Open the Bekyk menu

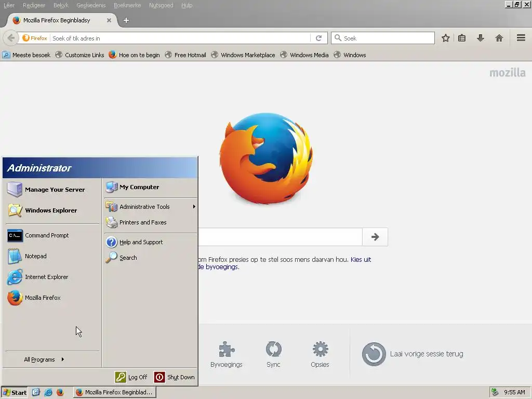[61, 5]
